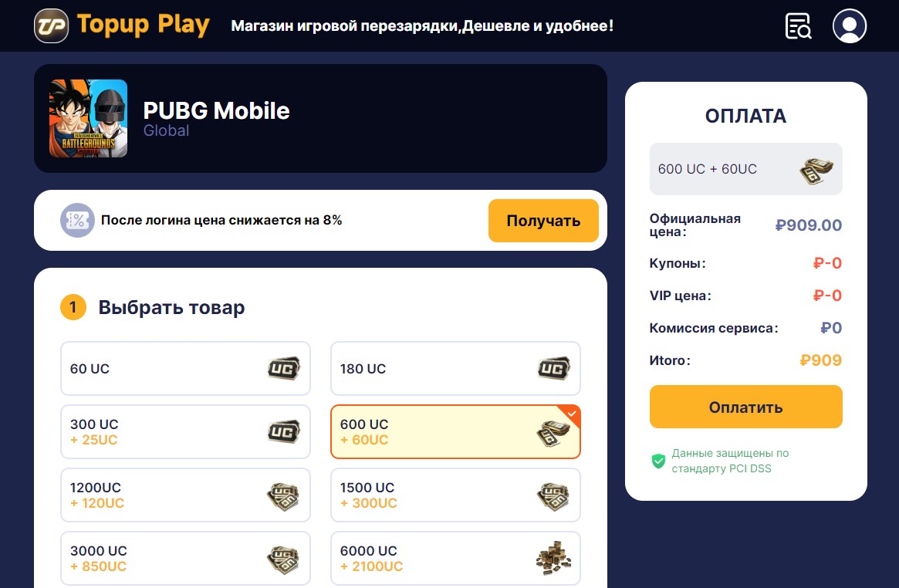Click the UC cash icon in payment summary

point(816,171)
